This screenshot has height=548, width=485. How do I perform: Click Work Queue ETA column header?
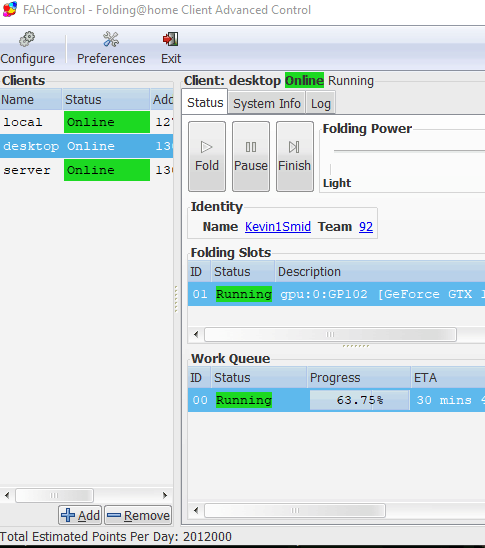[448, 377]
